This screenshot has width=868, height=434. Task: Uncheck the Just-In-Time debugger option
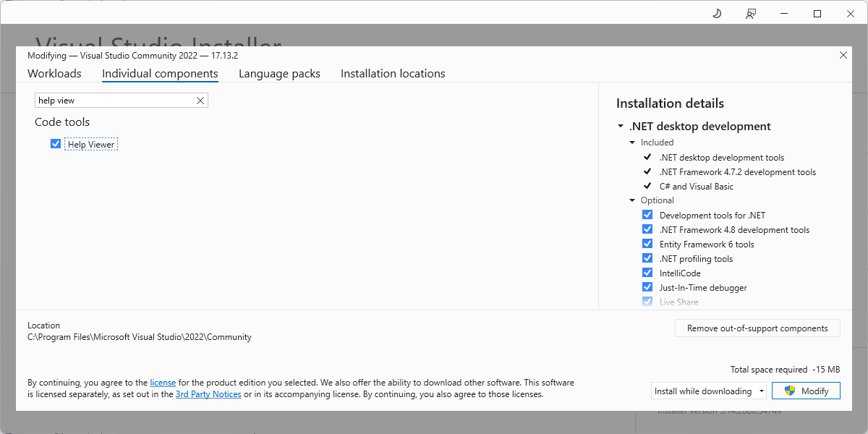click(x=647, y=286)
